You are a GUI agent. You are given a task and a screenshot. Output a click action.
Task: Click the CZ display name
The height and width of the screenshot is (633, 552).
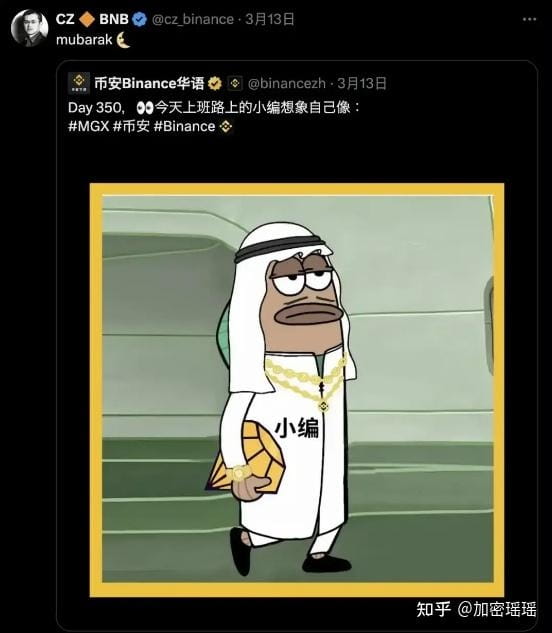point(65,19)
